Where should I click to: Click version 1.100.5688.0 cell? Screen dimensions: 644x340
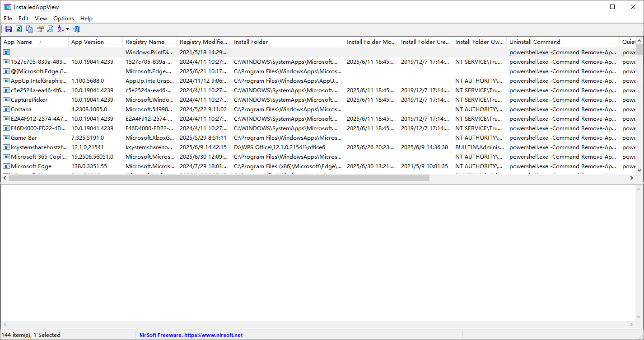coord(88,81)
